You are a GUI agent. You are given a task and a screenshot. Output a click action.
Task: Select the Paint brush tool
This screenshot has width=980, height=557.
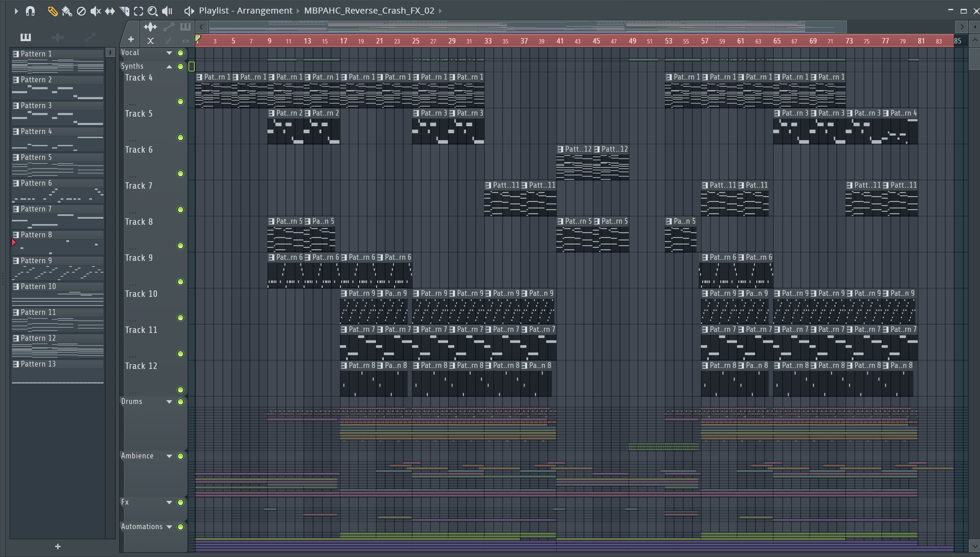point(67,11)
